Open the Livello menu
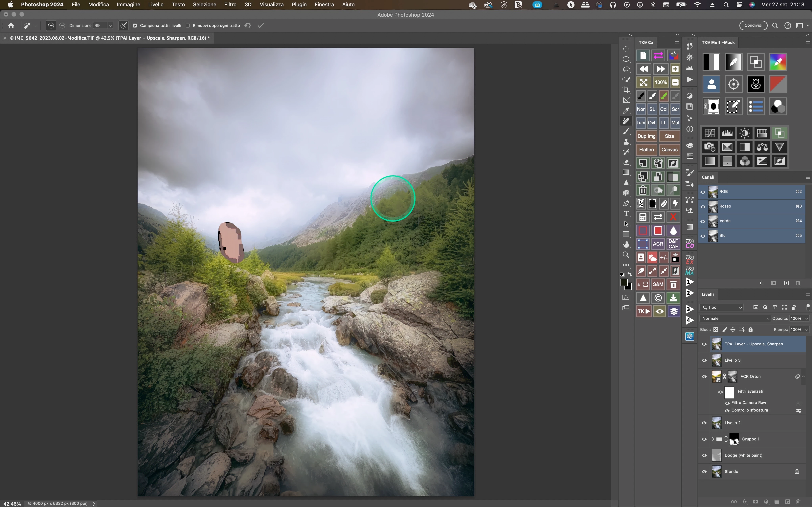This screenshot has height=507, width=812. [156, 5]
